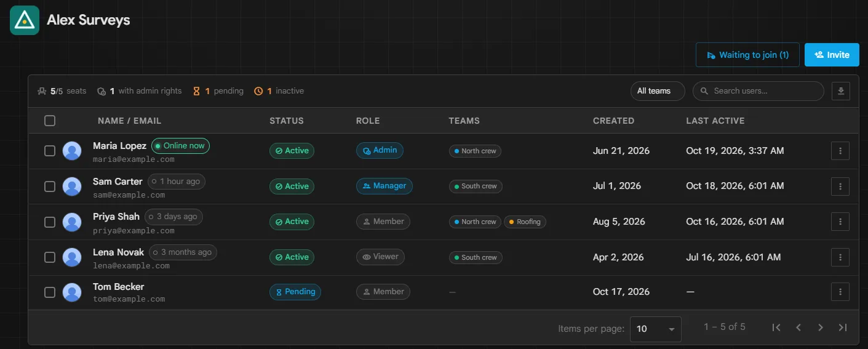Click the search magnifier icon
Image resolution: width=868 pixels, height=349 pixels.
pyautogui.click(x=704, y=91)
